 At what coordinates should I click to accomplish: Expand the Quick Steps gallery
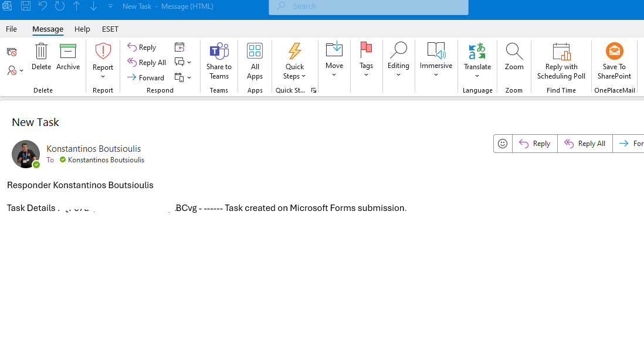click(x=294, y=61)
